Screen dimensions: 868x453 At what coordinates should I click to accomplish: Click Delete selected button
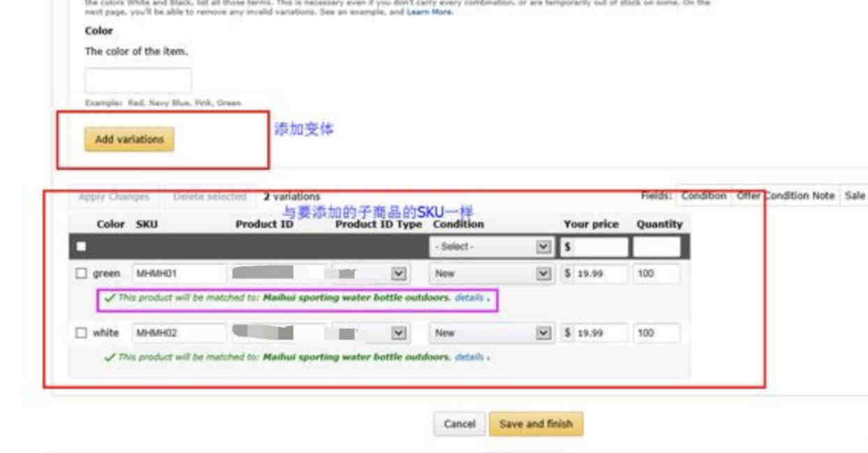209,197
